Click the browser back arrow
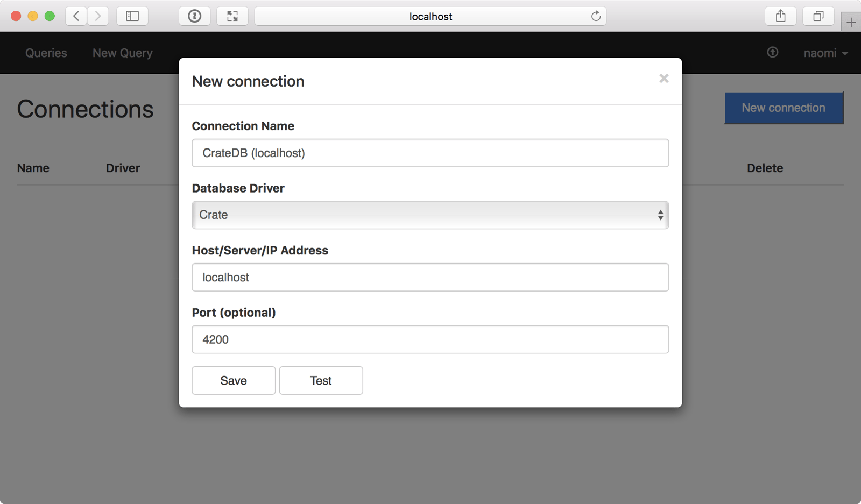Screen dimensions: 861x504 click(x=76, y=16)
